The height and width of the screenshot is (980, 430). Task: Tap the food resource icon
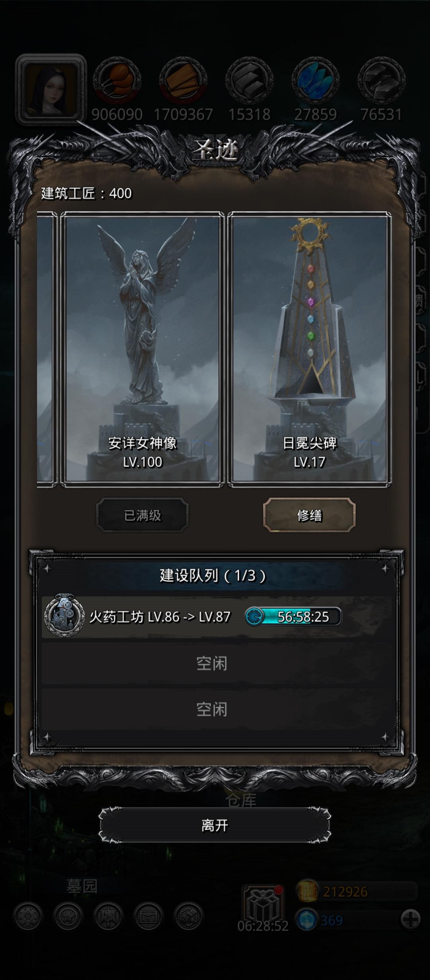tap(117, 81)
